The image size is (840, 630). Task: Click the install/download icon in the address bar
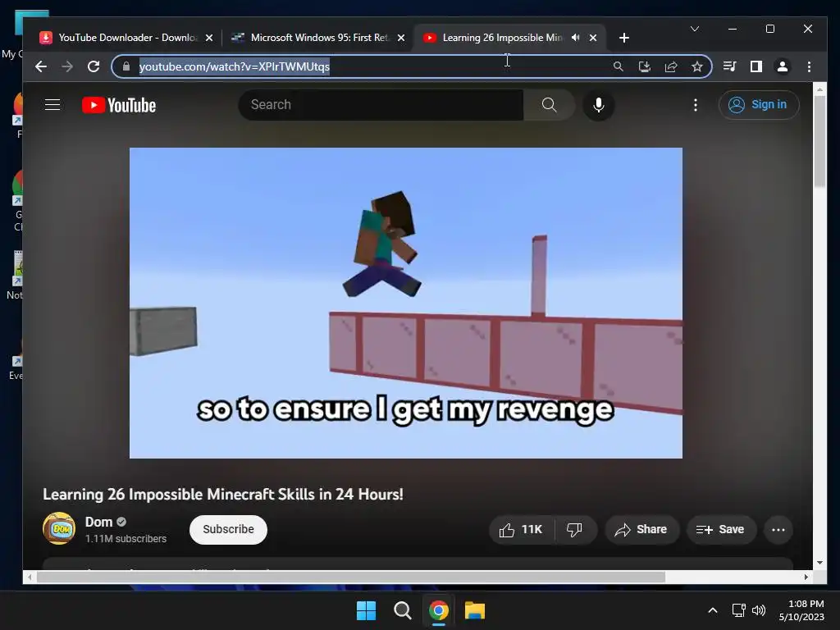pyautogui.click(x=645, y=66)
